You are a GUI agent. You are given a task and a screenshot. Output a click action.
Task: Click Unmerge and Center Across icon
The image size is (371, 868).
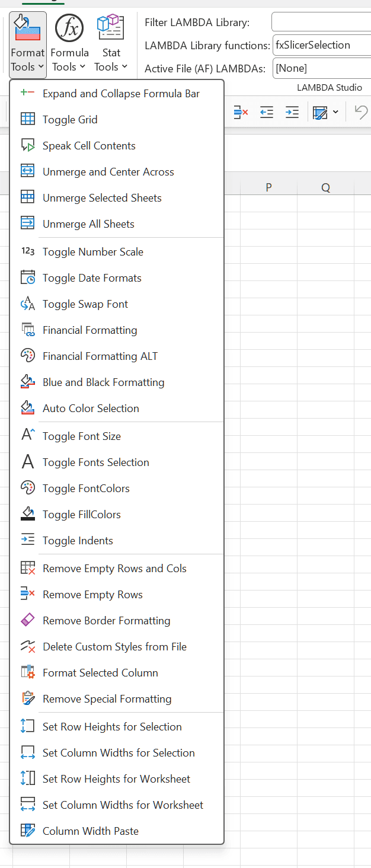coord(28,171)
